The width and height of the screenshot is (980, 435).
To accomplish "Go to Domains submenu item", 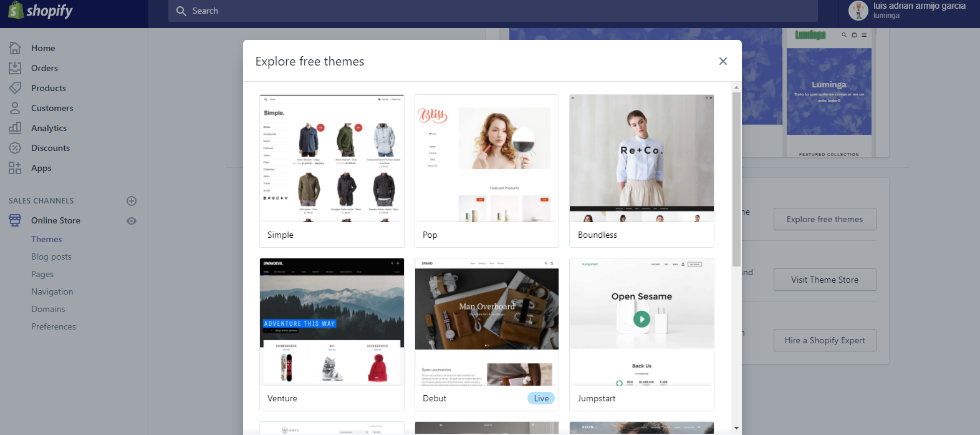I will click(x=48, y=309).
